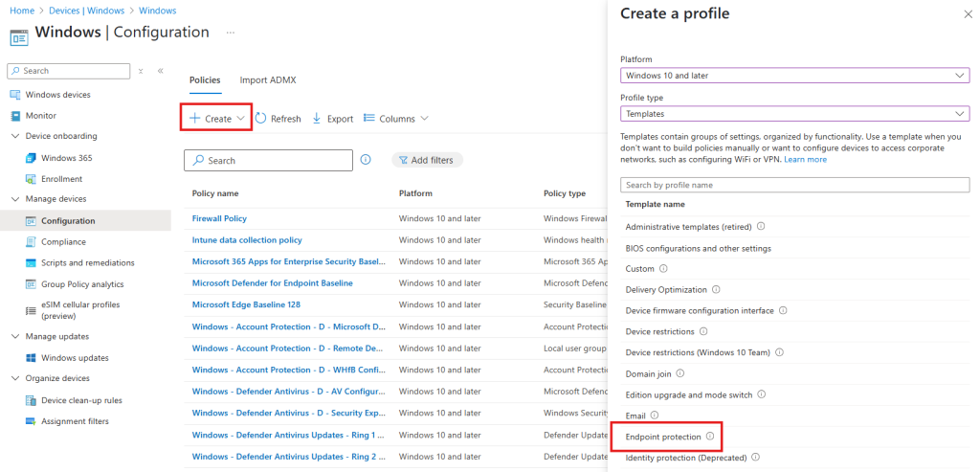Viewport: 980px width, 472px height.
Task: Click info icon next to Custom template
Action: coord(663,268)
